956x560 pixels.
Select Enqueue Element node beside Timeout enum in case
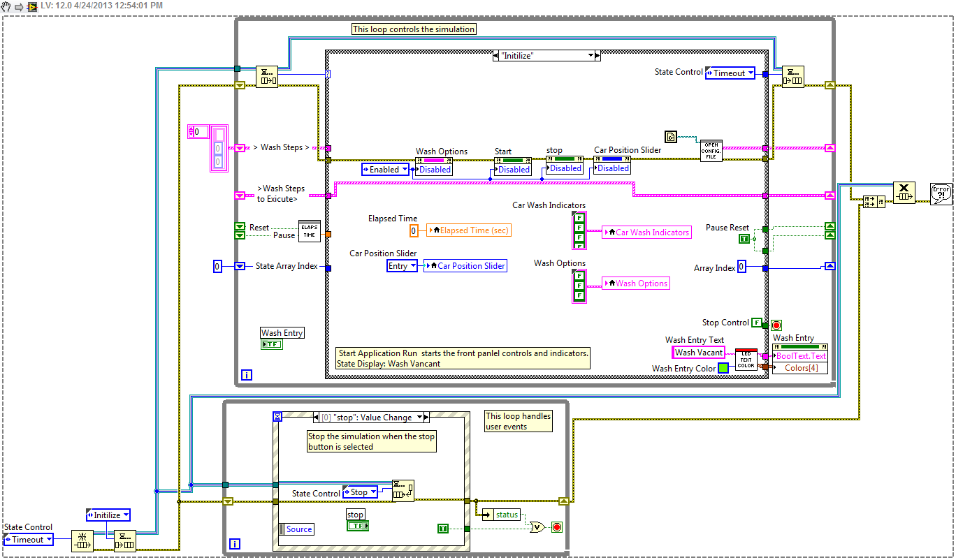point(793,76)
